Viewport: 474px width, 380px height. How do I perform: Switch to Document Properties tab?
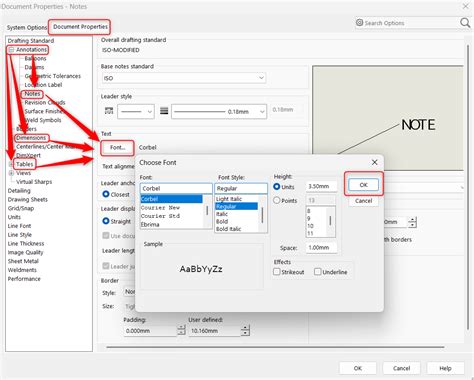tap(80, 27)
